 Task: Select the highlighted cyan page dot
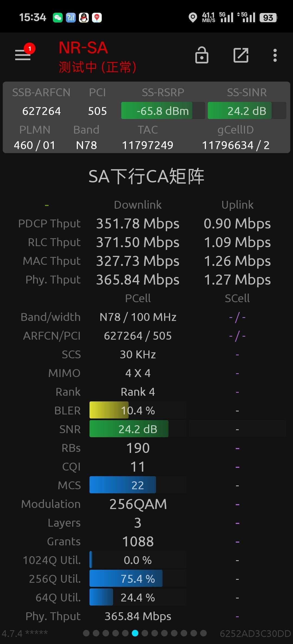(135, 633)
